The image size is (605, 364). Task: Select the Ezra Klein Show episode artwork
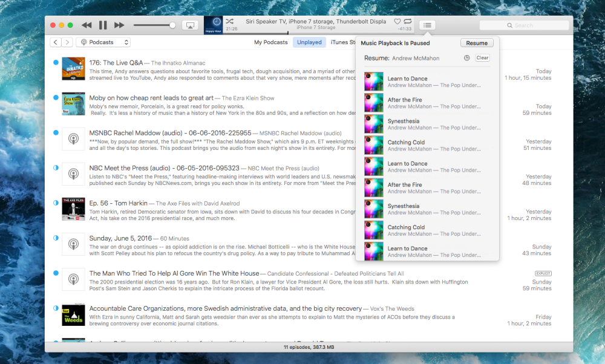73,103
